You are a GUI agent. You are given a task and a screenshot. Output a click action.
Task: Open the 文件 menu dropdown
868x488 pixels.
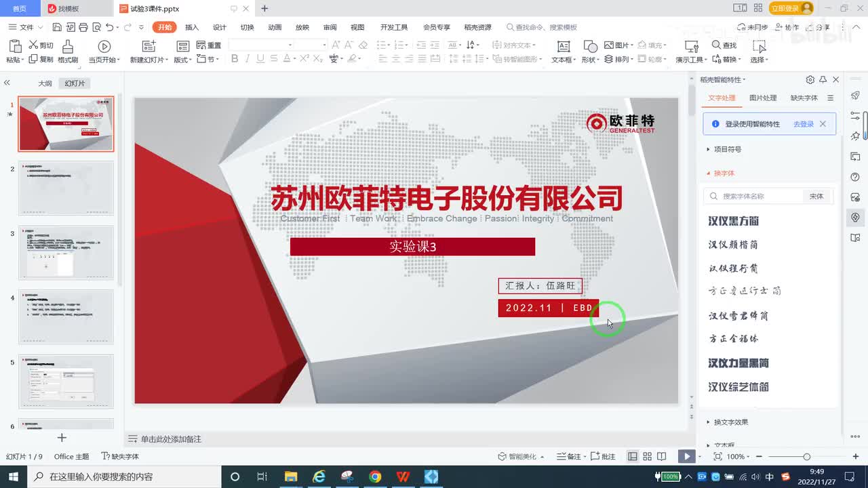click(26, 27)
